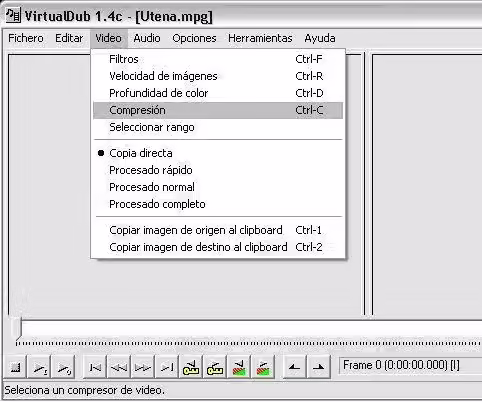Go to previous keyframe (left key icon)
This screenshot has width=482, height=402.
pos(191,367)
